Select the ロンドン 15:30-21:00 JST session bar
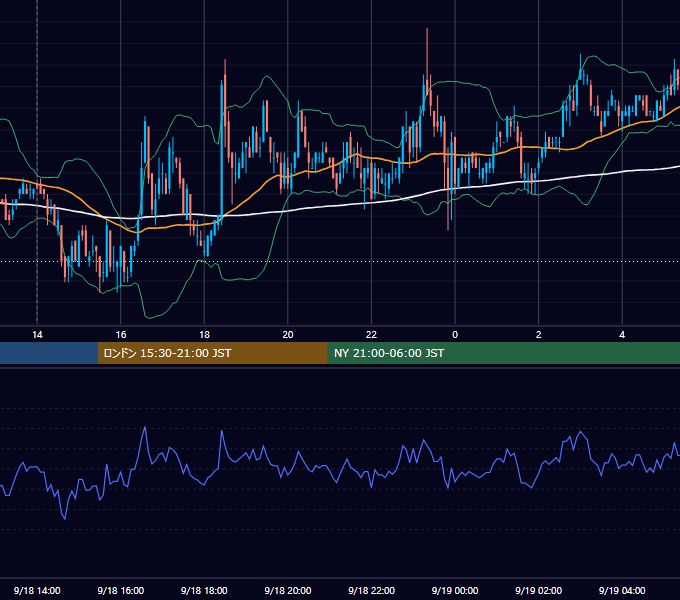The width and height of the screenshot is (680, 600). point(212,353)
